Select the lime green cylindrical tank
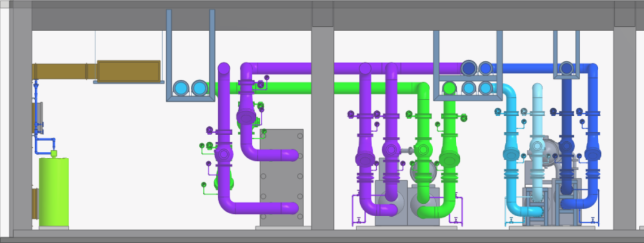The width and height of the screenshot is (644, 243). pos(54,191)
